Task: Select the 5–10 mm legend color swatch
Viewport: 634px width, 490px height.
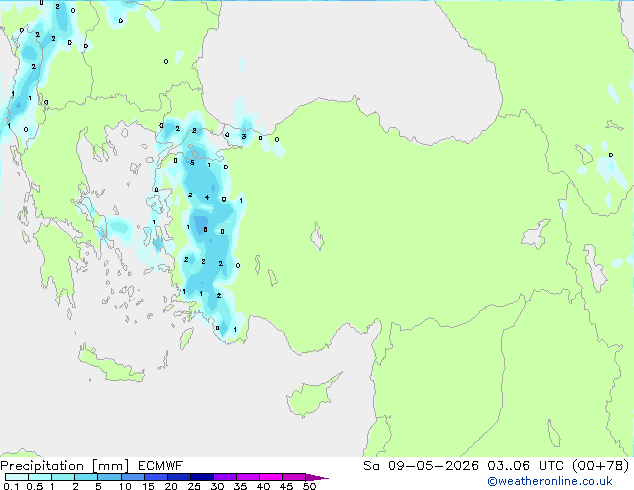Action: 109,477
